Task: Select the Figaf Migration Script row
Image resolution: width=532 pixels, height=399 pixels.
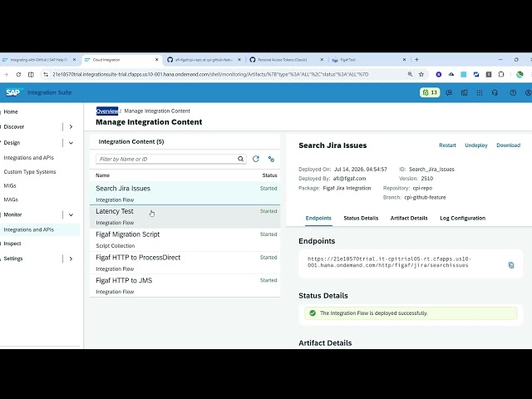Action: [x=185, y=239]
